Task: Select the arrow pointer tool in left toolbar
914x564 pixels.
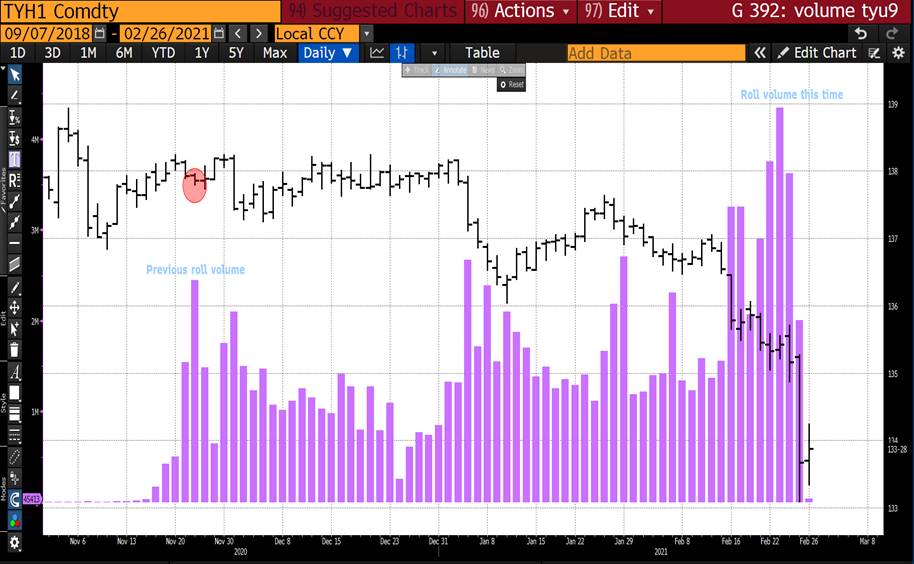Action: point(15,75)
